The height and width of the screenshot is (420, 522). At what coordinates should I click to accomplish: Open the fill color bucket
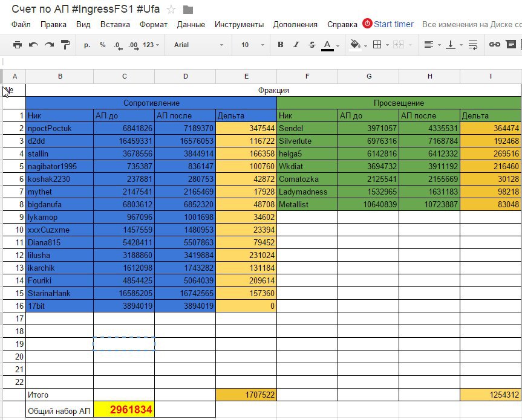355,45
